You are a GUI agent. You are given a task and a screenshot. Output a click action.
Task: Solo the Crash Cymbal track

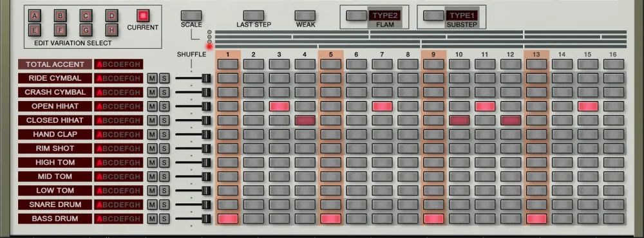164,93
